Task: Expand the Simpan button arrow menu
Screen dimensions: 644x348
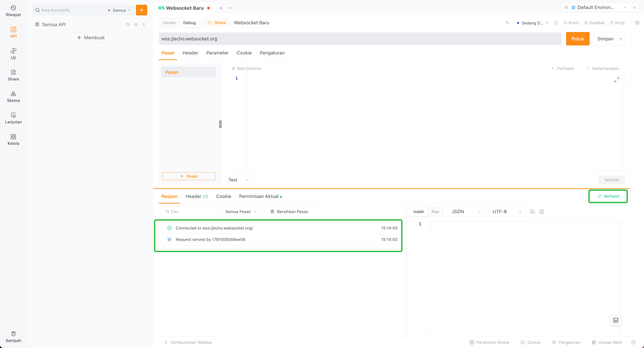Action: tap(621, 39)
